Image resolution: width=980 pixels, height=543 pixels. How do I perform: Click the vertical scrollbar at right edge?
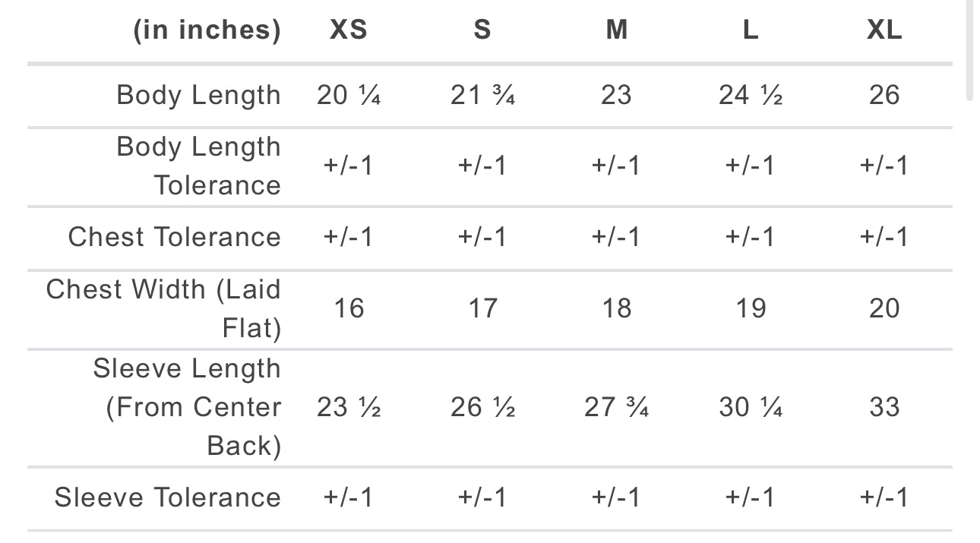pyautogui.click(x=969, y=50)
